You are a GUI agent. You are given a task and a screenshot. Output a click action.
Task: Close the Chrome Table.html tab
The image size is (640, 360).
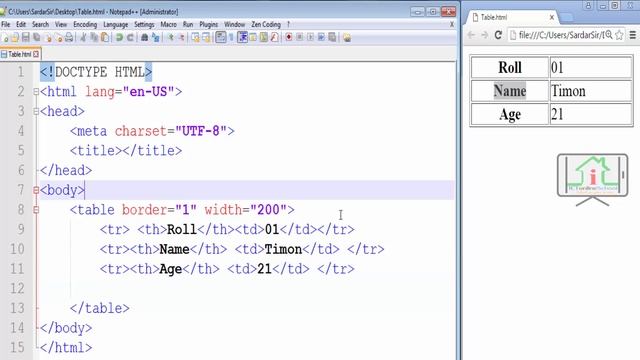point(552,17)
